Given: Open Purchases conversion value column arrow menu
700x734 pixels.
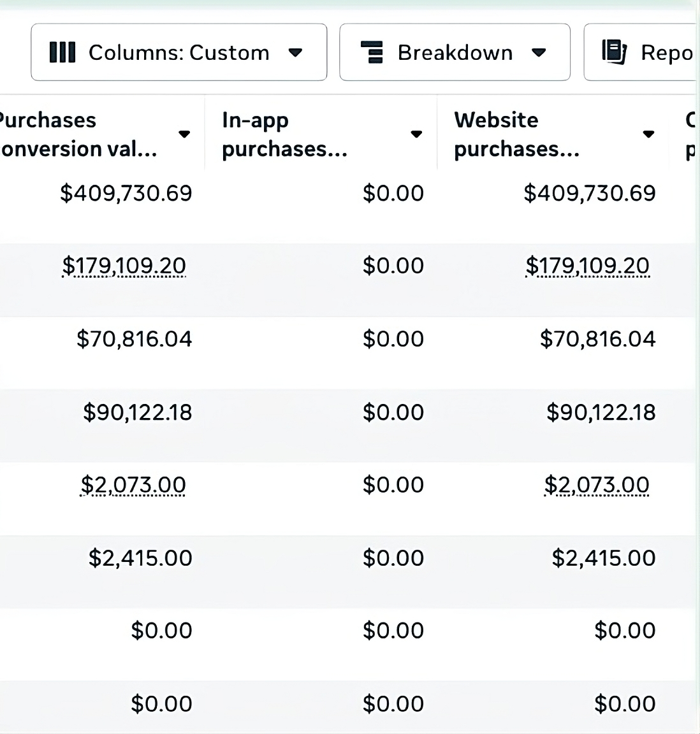Looking at the screenshot, I should tap(184, 134).
